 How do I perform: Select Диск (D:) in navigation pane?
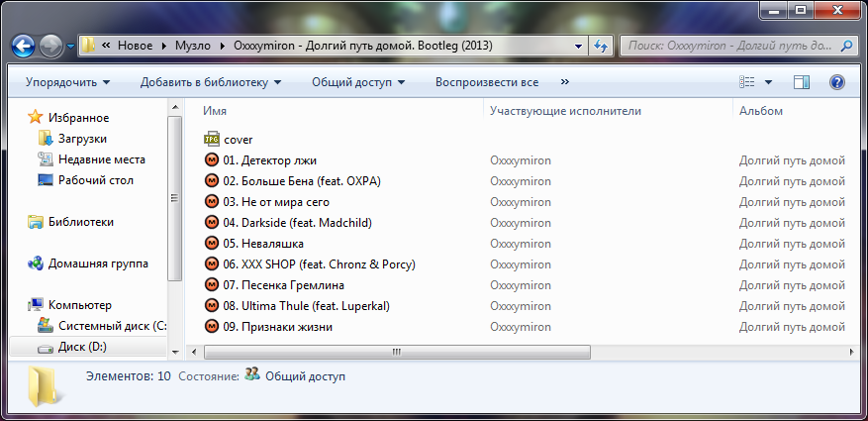[82, 347]
